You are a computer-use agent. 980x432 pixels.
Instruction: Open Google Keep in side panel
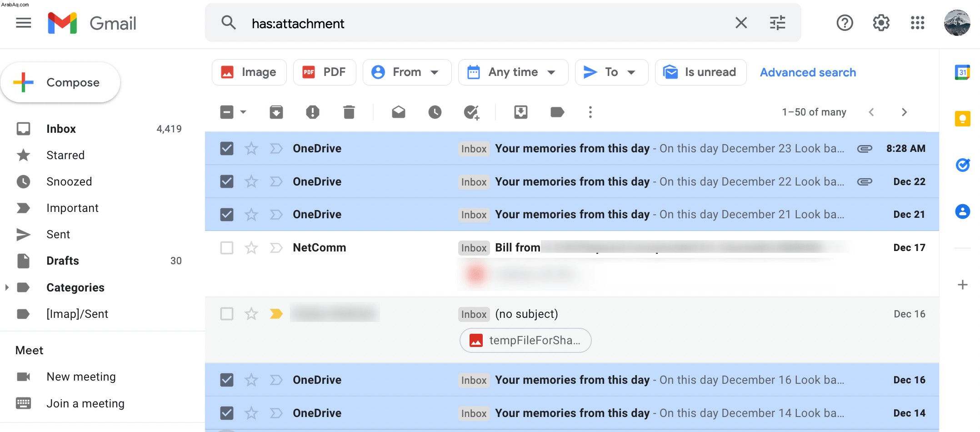[962, 119]
